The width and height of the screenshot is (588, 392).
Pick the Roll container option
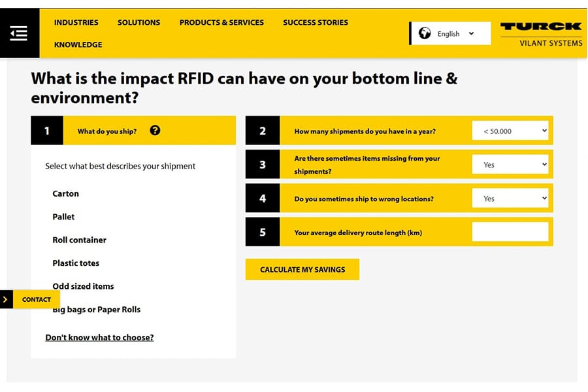79,240
